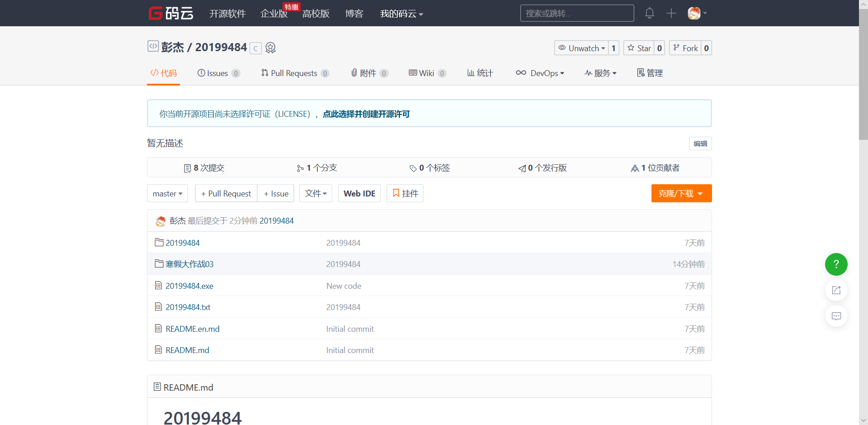Viewport: 868px width, 425px height.
Task: Open the 企业版 menu item
Action: pyautogui.click(x=274, y=14)
